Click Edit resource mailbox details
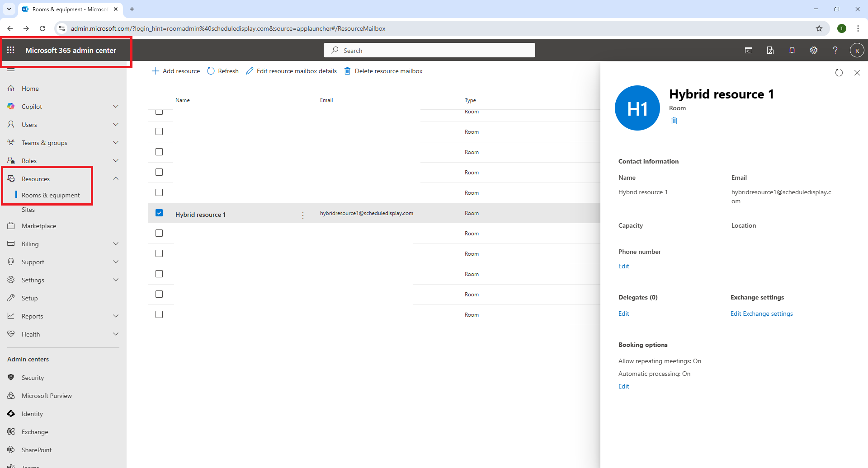 (x=292, y=71)
